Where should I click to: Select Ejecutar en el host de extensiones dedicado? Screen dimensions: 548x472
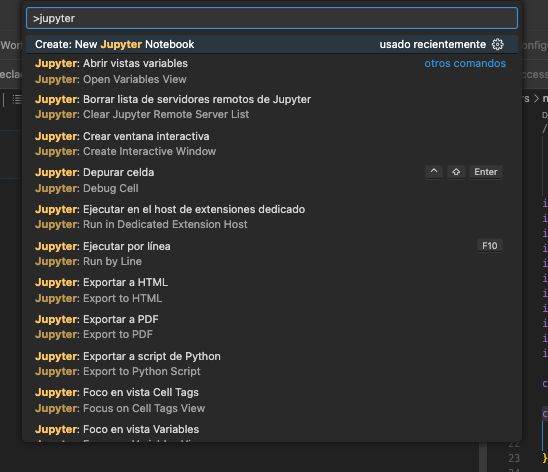click(x=272, y=217)
